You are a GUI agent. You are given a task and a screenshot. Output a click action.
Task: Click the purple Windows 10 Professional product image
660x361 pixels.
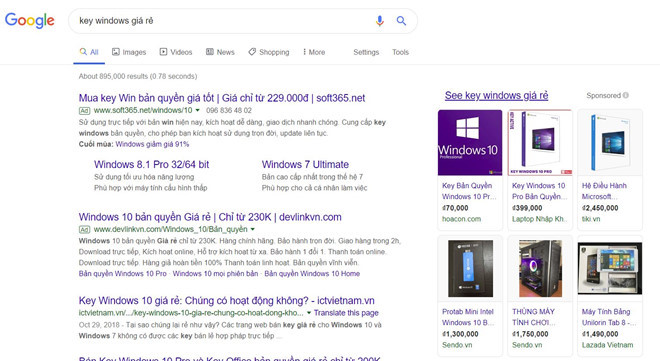470,143
